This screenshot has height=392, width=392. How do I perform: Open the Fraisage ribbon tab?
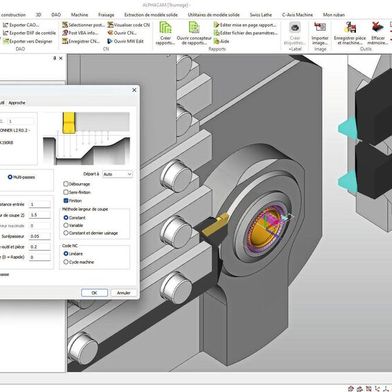point(106,15)
